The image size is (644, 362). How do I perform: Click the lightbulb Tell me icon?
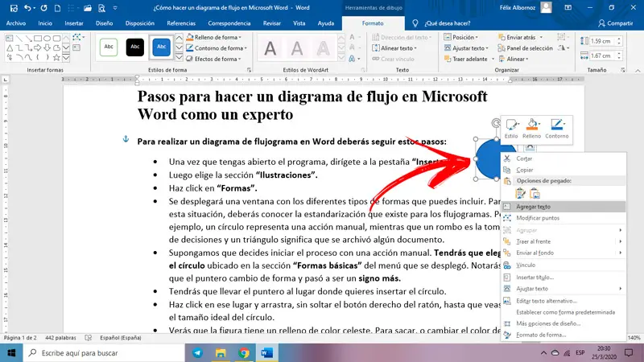[x=415, y=23]
